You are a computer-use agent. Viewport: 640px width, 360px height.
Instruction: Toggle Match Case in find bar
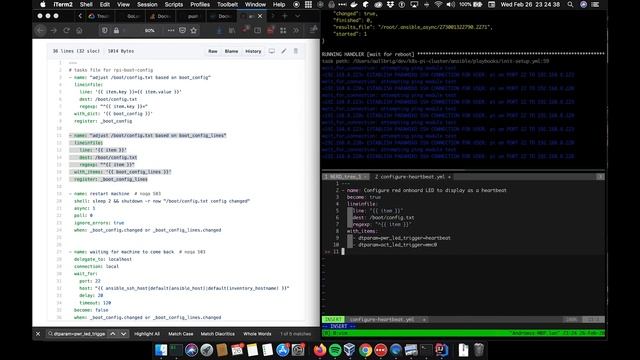click(180, 334)
